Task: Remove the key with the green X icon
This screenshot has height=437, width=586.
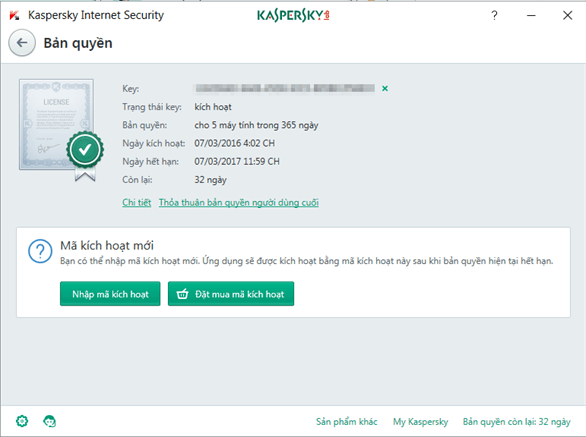Action: (x=385, y=88)
